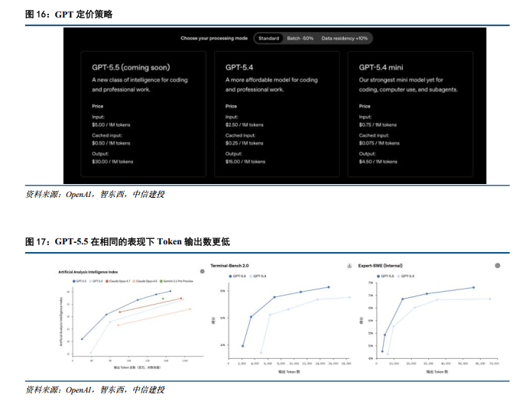Open the GPT-5.5 (coming soon) card title
The height and width of the screenshot is (404, 532).
[131, 67]
